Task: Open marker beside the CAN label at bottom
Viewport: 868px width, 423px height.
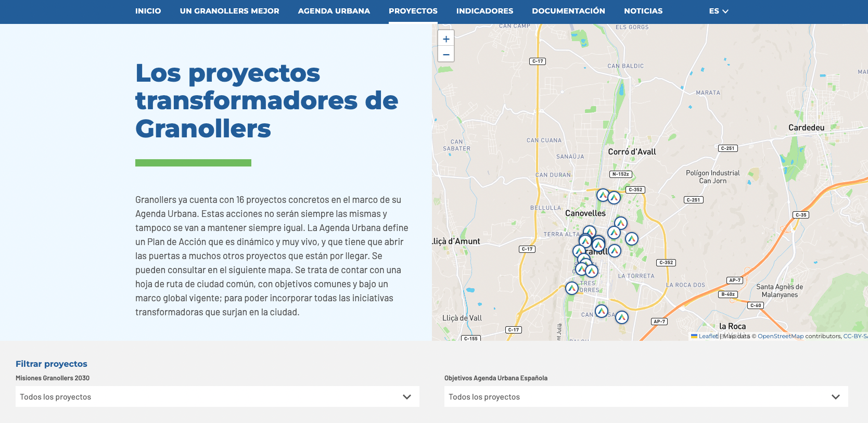Action: pyautogui.click(x=602, y=311)
